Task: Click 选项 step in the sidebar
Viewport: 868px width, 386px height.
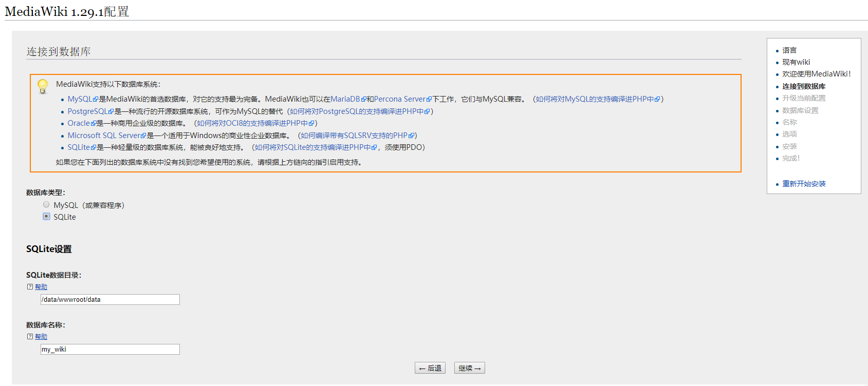Action: pyautogui.click(x=789, y=134)
